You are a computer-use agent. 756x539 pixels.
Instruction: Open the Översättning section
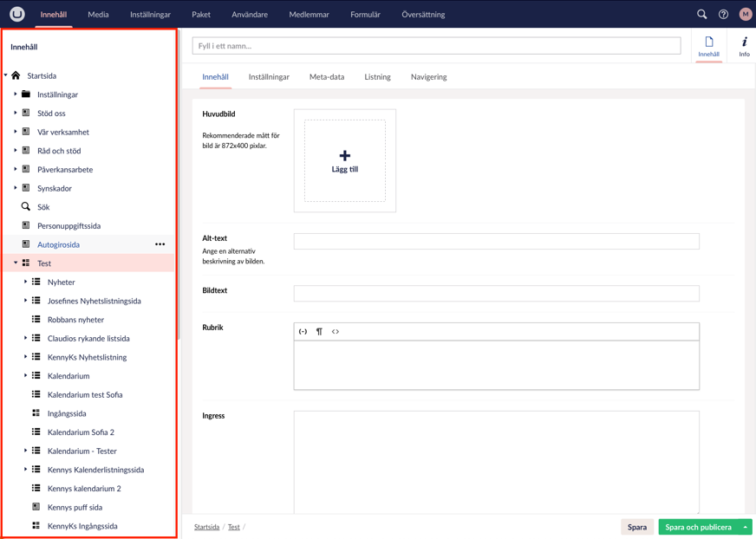pyautogui.click(x=423, y=15)
